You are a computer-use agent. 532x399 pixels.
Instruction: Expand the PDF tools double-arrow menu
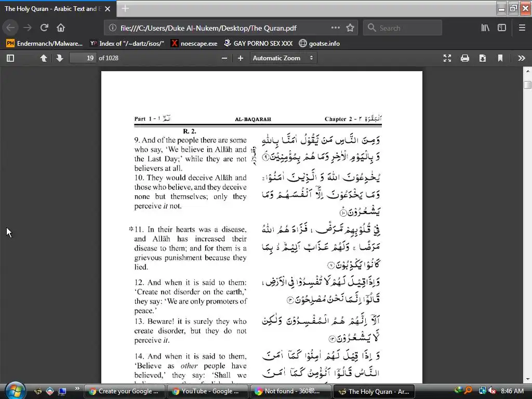click(522, 58)
